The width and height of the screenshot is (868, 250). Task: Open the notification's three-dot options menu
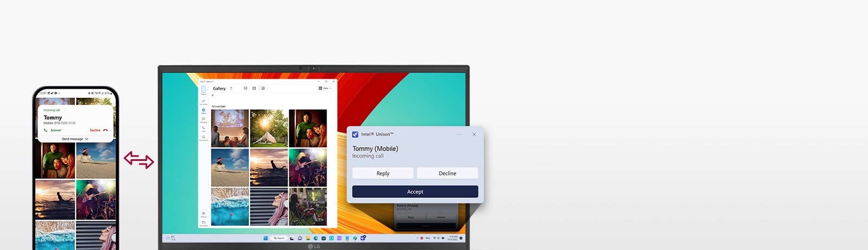coord(459,134)
